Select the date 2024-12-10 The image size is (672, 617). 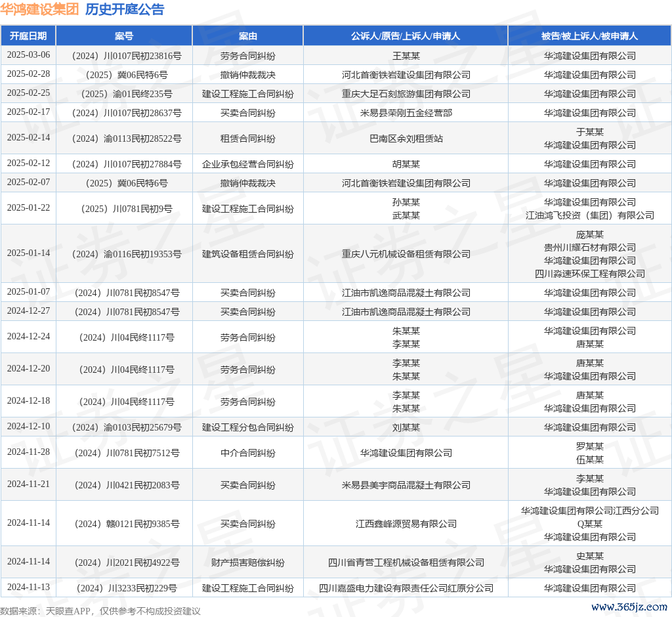(x=28, y=427)
